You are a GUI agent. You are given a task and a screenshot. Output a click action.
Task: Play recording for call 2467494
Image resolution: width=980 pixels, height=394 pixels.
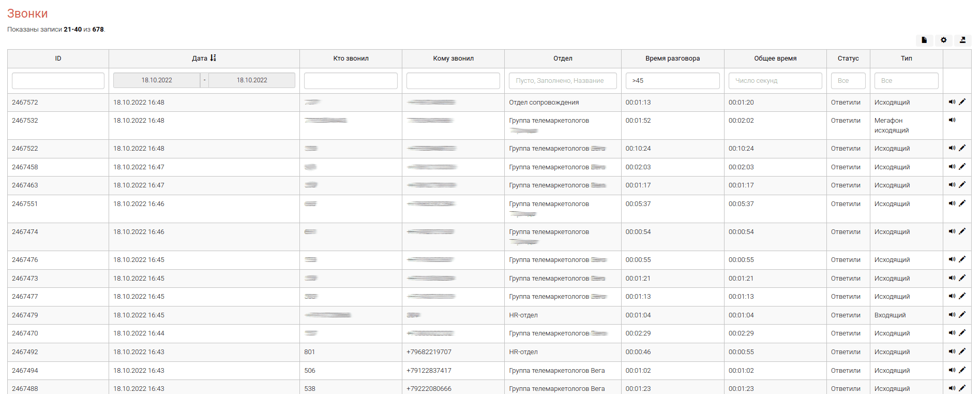point(952,370)
